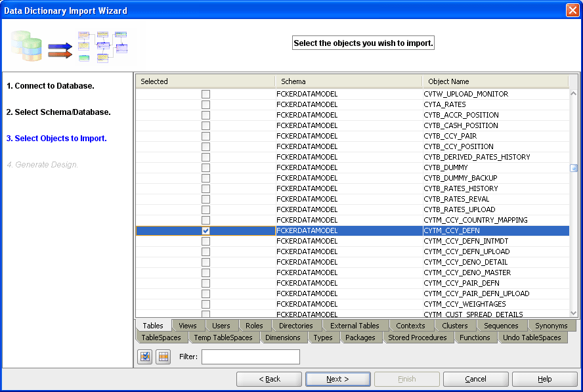The height and width of the screenshot is (392, 583).
Task: Click step 1 Connect to Database
Action: (x=50, y=86)
